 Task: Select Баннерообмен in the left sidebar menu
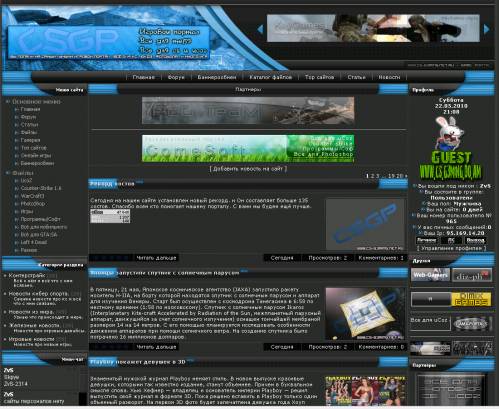coord(37,163)
